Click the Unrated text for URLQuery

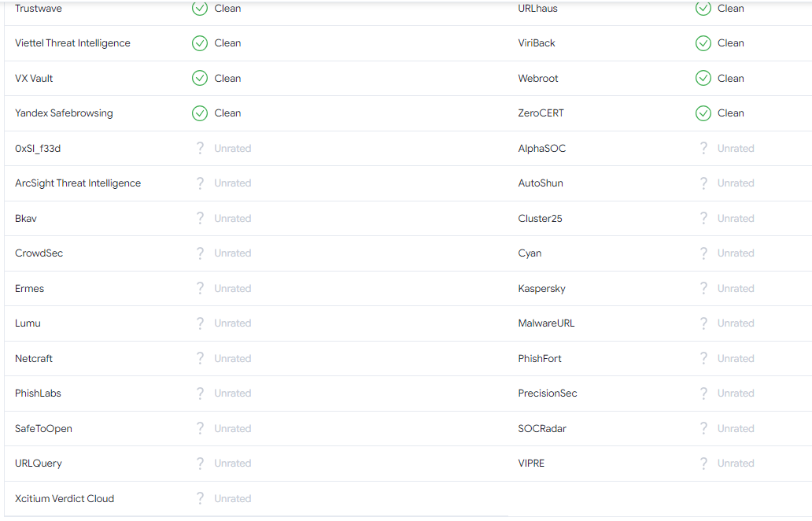click(232, 464)
